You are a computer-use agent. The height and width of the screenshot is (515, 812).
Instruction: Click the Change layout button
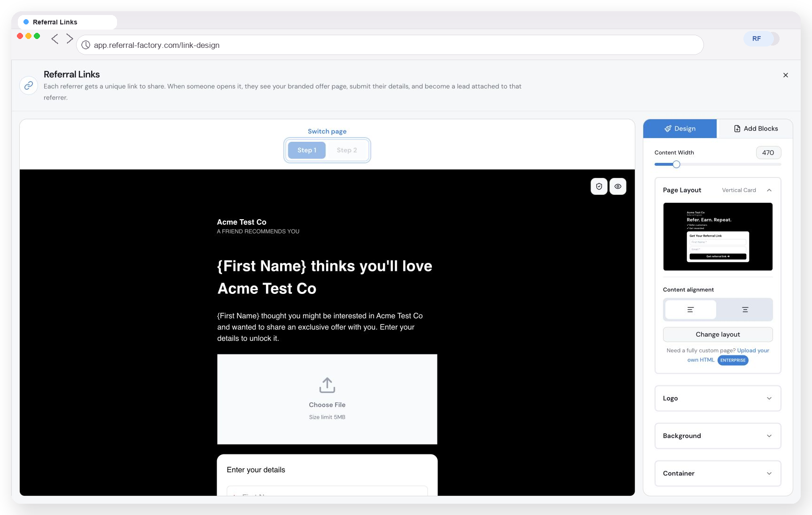tap(718, 334)
